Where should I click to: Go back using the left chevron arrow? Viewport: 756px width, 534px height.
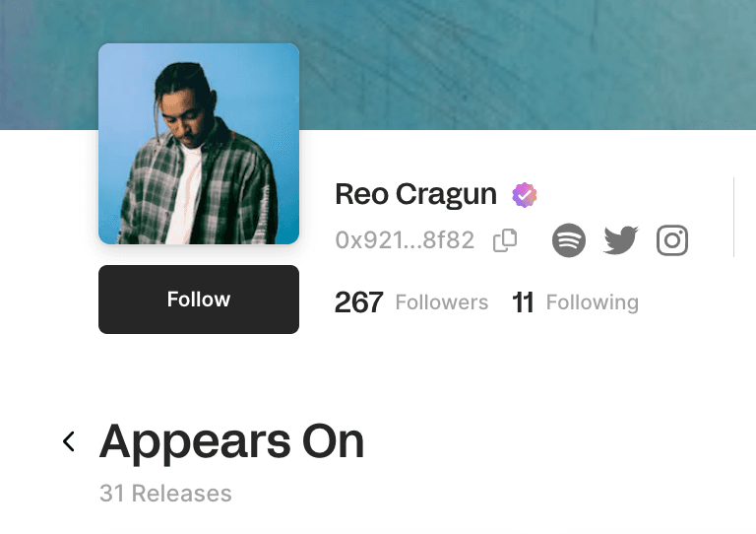[69, 441]
